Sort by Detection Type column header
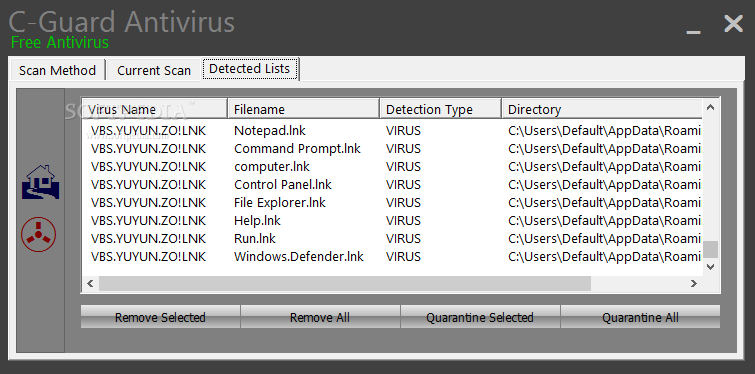The height and width of the screenshot is (374, 755). pos(441,109)
